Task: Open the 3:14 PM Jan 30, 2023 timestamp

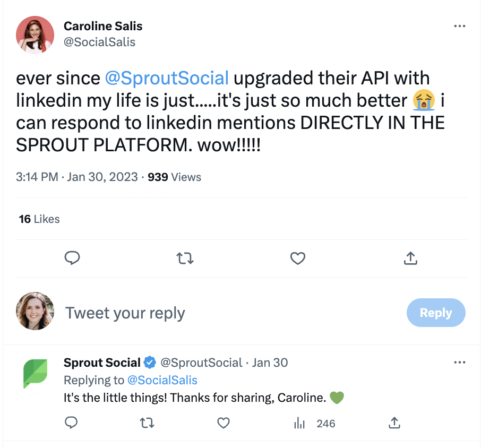Action: [x=76, y=177]
